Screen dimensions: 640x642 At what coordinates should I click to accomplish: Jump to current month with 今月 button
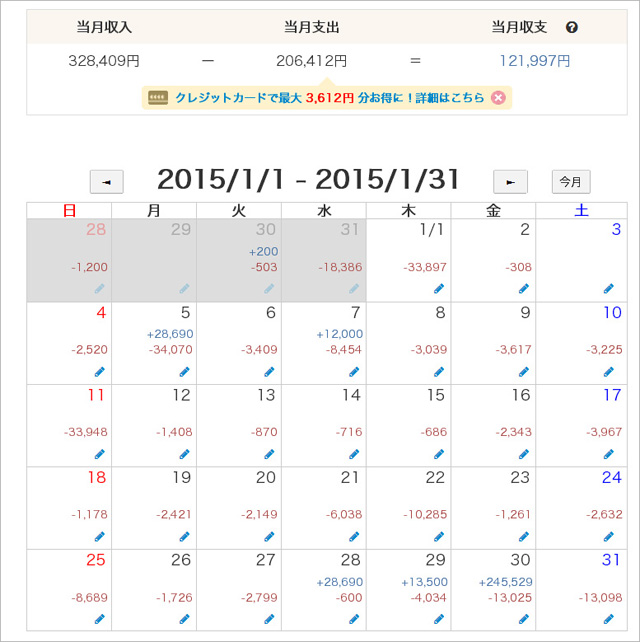(x=571, y=182)
